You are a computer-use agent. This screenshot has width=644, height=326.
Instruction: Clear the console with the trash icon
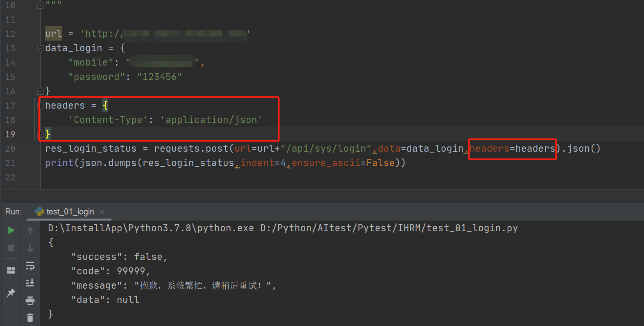(x=30, y=318)
